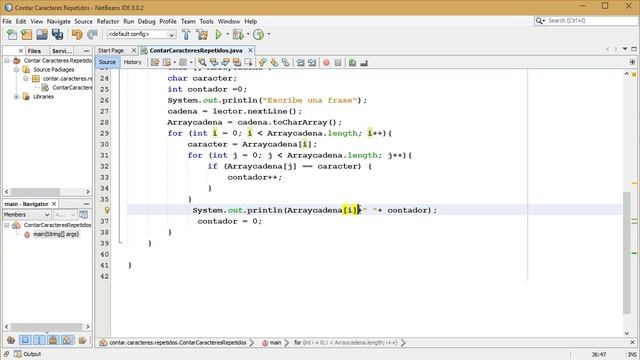Open the Debug menu
Viewport: 640px width, 360px height.
(147, 21)
